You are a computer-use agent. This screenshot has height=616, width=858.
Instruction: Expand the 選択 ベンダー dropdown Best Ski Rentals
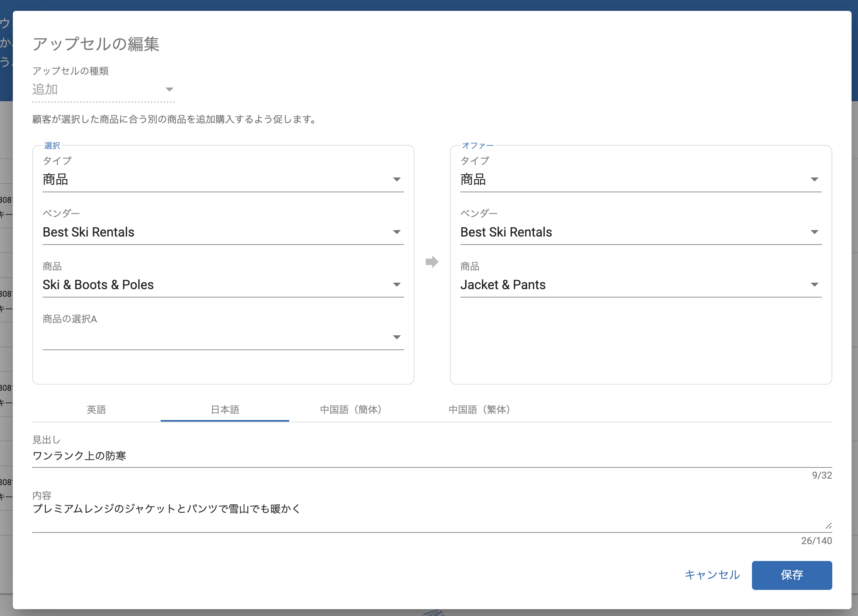[223, 232]
